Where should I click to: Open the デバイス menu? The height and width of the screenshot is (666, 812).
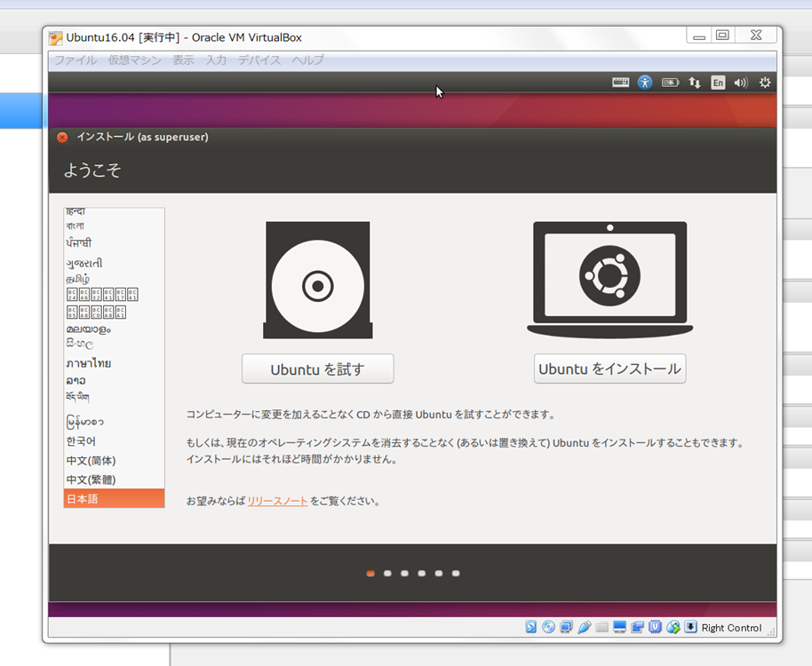pos(259,60)
